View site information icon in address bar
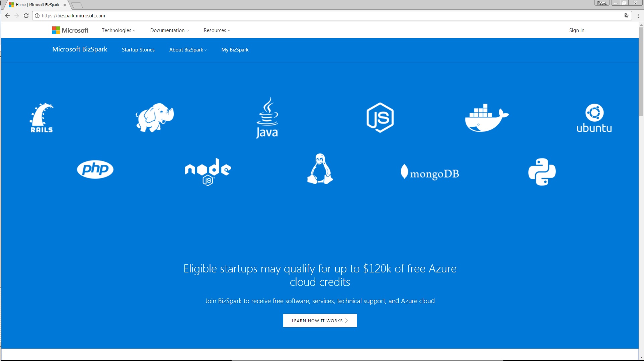The width and height of the screenshot is (644, 361). tap(37, 16)
